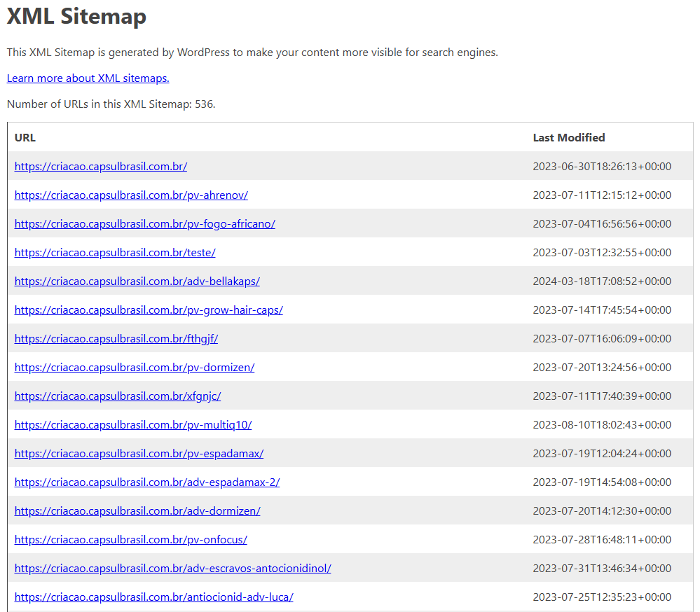
Task: Open the pv-grow-hair-caps link
Action: 149,310
